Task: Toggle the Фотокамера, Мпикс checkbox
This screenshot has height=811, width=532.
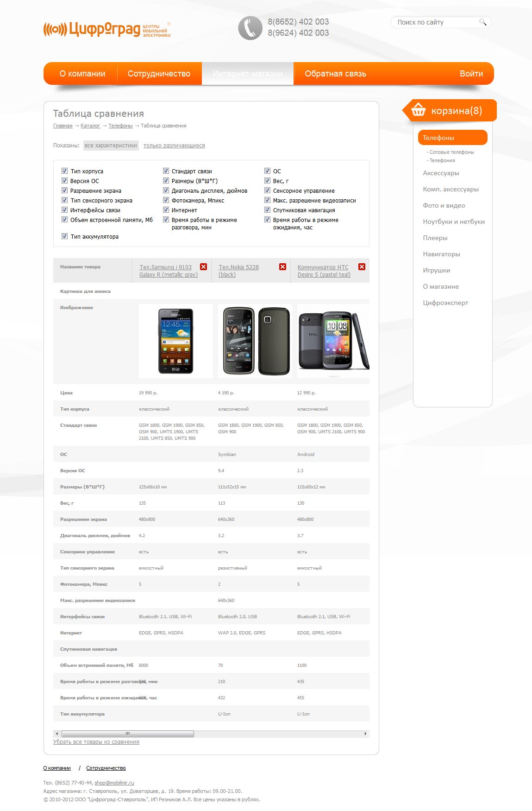Action: pyautogui.click(x=166, y=200)
